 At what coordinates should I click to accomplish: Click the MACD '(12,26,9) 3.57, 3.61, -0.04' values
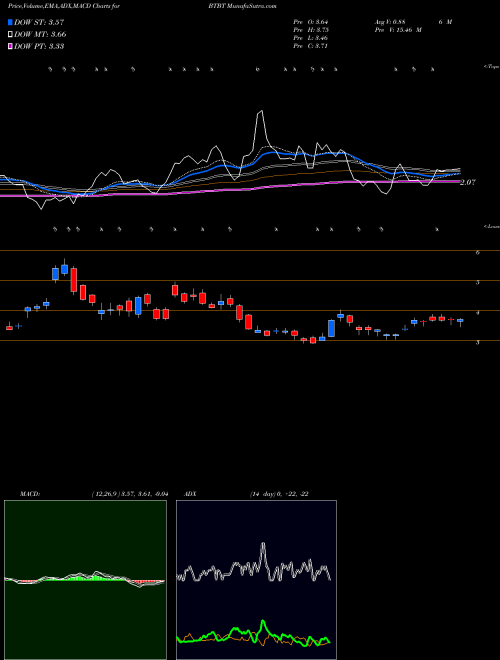pos(130,494)
